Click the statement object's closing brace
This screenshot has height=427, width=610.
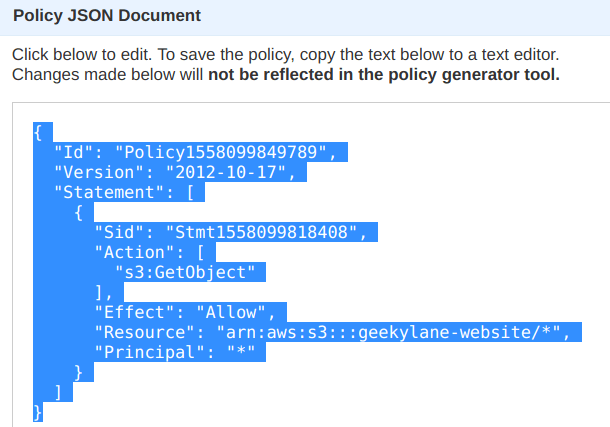click(x=79, y=373)
